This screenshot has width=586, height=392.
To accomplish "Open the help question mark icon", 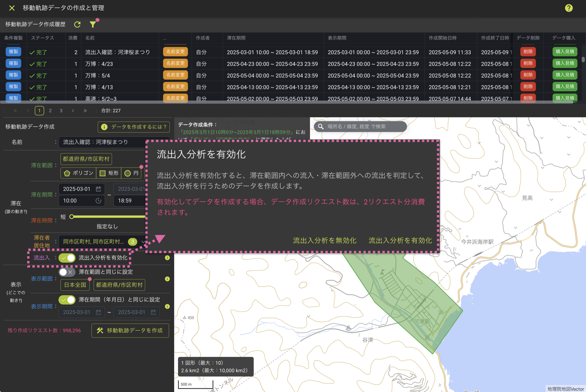I will click(x=569, y=8).
